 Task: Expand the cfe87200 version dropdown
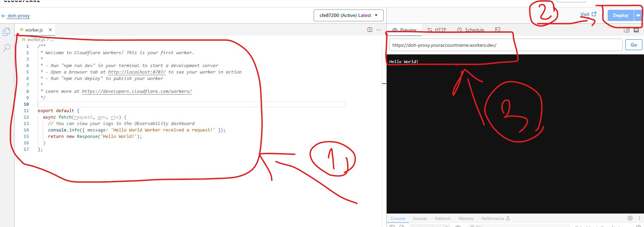(x=348, y=15)
